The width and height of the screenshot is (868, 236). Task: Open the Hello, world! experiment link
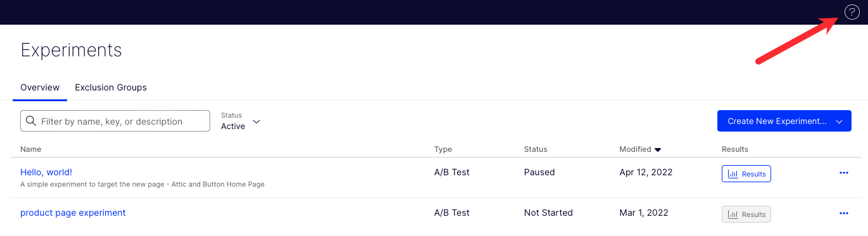[46, 172]
